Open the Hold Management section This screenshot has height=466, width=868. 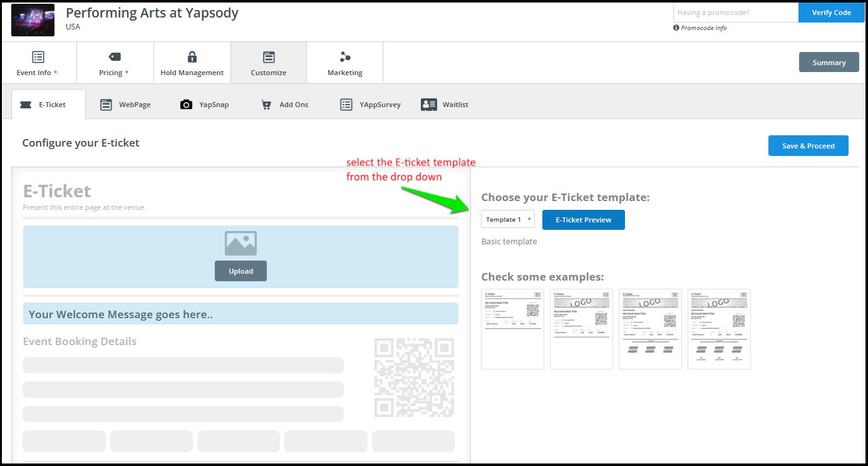[x=192, y=63]
